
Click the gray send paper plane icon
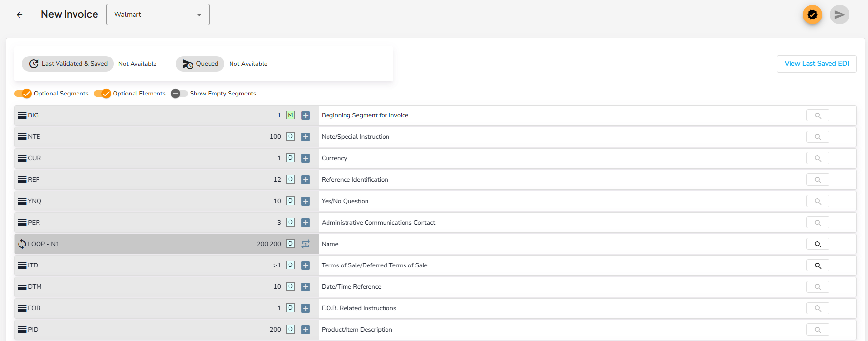839,15
